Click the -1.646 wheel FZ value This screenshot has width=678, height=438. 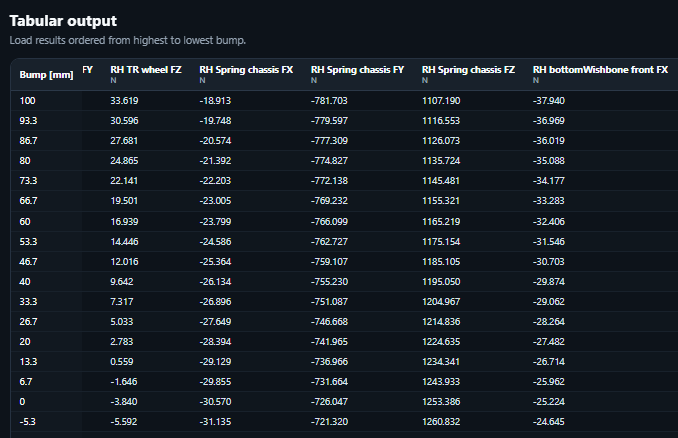point(124,382)
